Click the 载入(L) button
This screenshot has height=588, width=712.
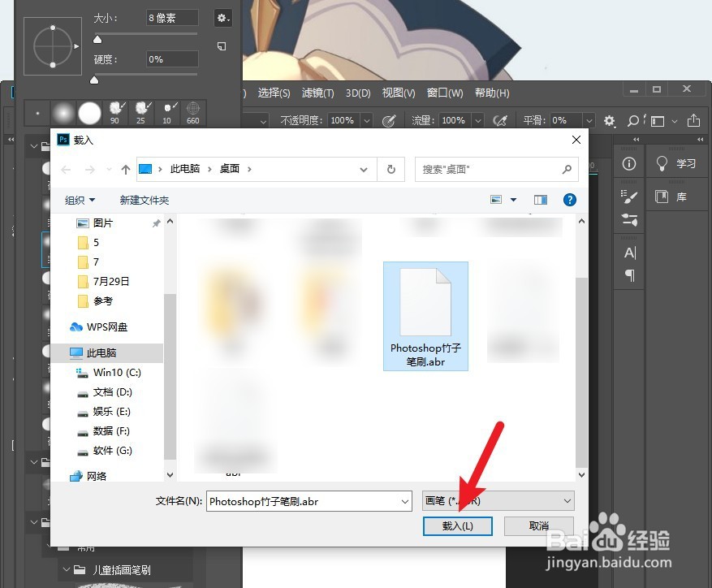point(457,526)
